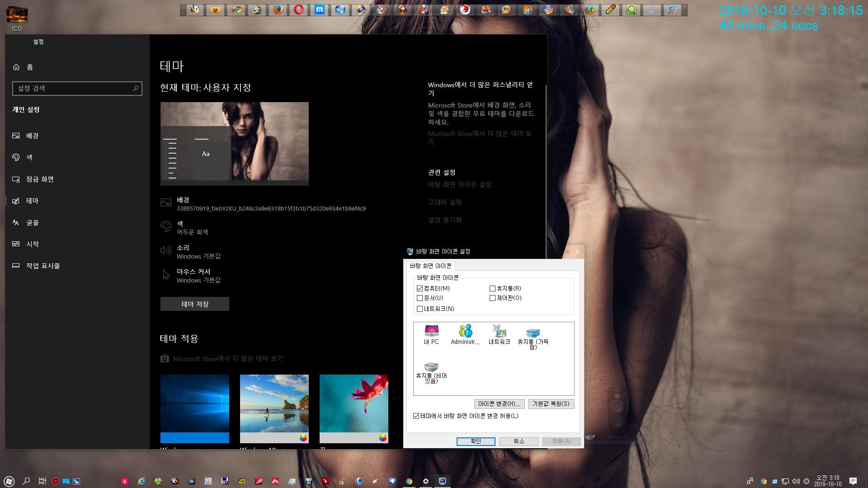The height and width of the screenshot is (488, 868).
Task: Open Chrome from the taskbar
Action: pyautogui.click(x=409, y=481)
